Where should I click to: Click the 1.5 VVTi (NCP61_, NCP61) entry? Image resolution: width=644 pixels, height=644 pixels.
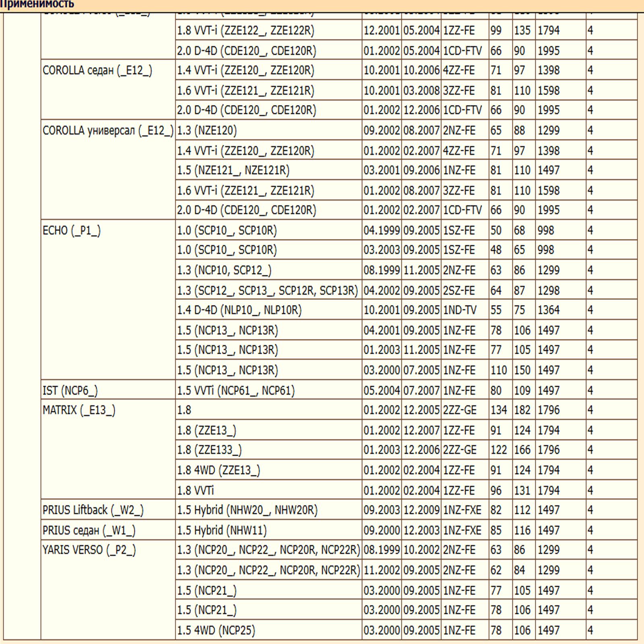[x=236, y=390]
